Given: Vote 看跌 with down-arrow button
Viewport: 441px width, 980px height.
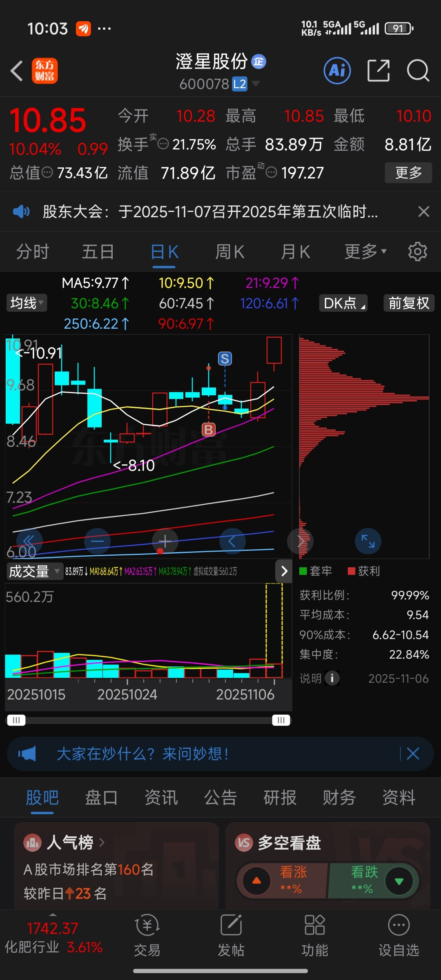Looking at the screenshot, I should pos(399,881).
